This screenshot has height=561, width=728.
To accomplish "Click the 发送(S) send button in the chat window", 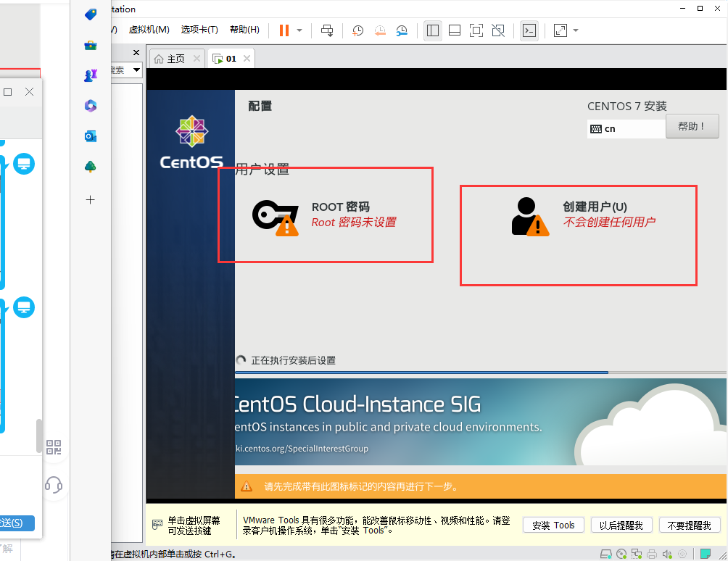I will point(16,523).
